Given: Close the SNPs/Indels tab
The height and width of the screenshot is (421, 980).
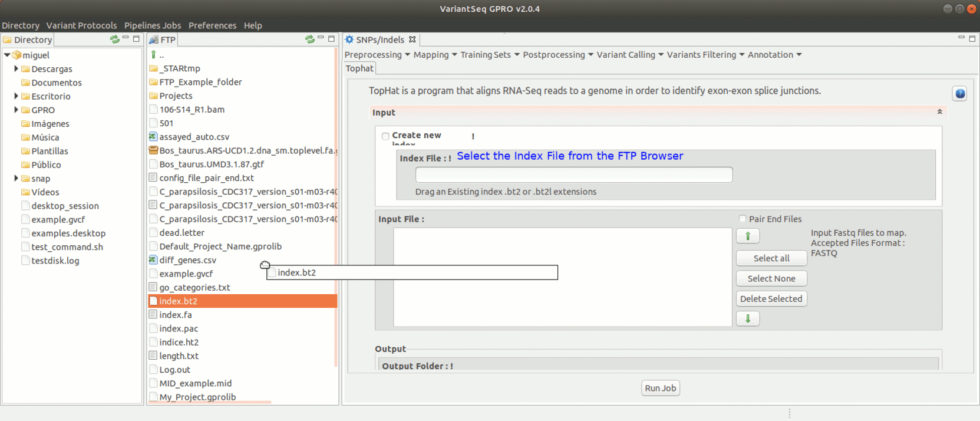Looking at the screenshot, I should pyautogui.click(x=413, y=40).
